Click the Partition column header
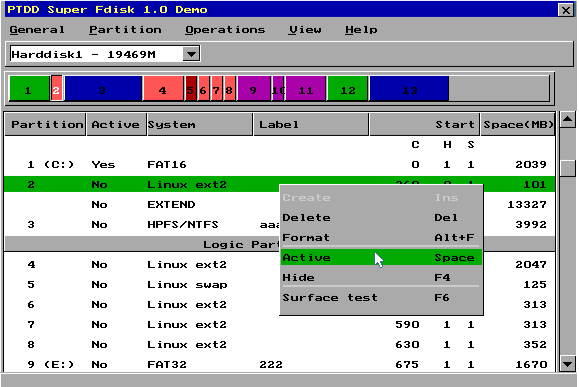579x387 pixels. pos(45,124)
